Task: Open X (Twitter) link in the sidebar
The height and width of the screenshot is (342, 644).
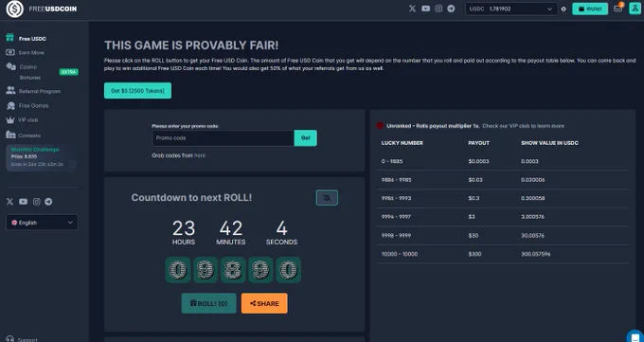Action: coord(9,202)
